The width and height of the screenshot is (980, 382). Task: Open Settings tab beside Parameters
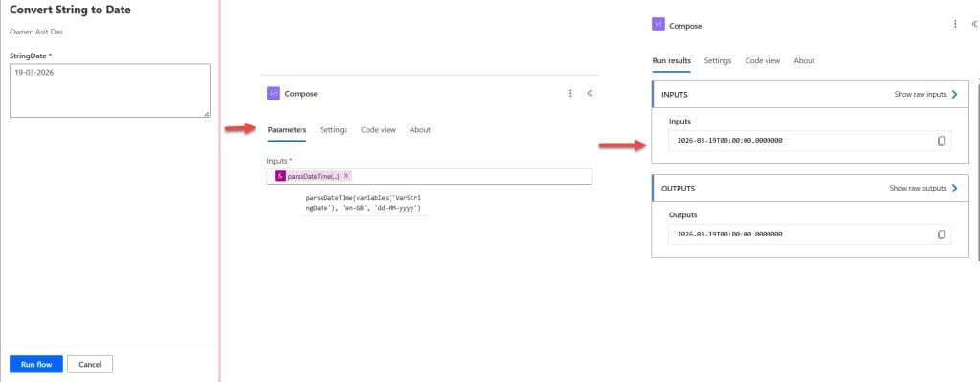pos(333,130)
